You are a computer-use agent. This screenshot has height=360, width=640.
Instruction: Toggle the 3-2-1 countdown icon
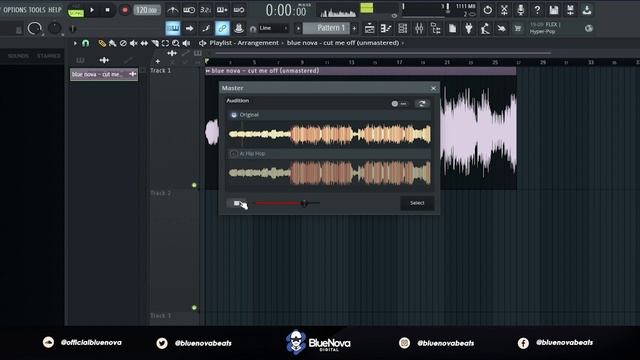click(x=205, y=10)
